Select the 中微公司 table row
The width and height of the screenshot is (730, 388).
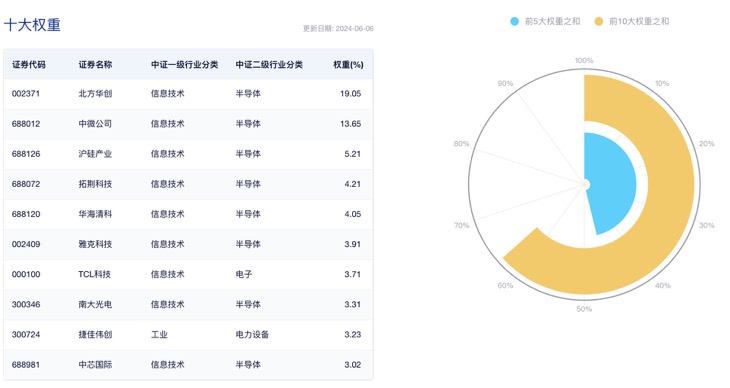[x=188, y=124]
